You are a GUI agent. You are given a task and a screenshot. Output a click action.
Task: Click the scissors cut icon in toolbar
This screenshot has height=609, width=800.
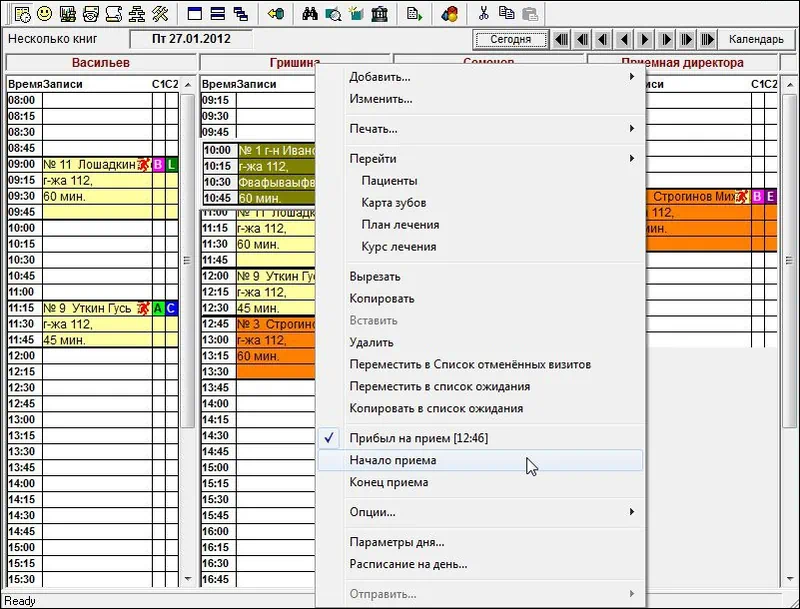click(x=484, y=14)
